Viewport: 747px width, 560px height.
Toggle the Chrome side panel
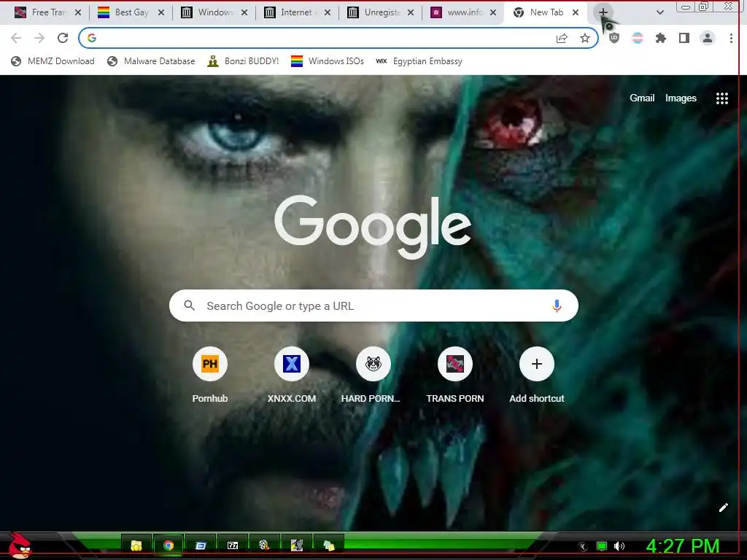tap(684, 38)
